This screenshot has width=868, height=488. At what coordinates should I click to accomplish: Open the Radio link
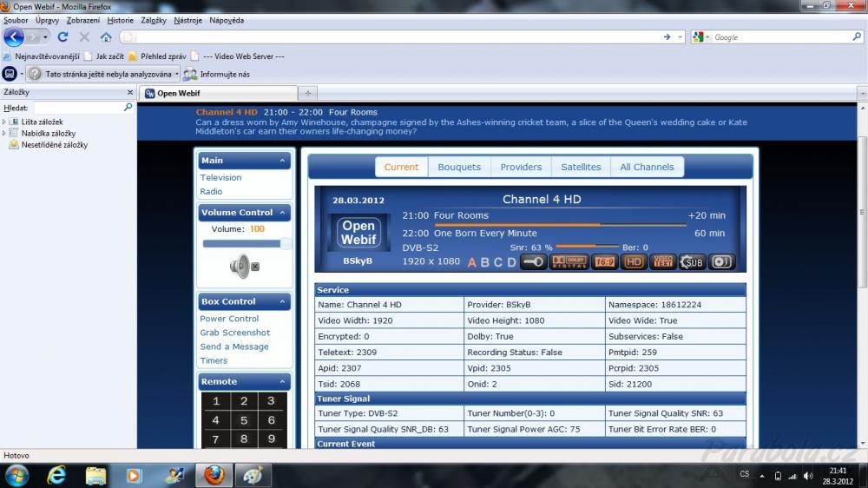point(211,192)
